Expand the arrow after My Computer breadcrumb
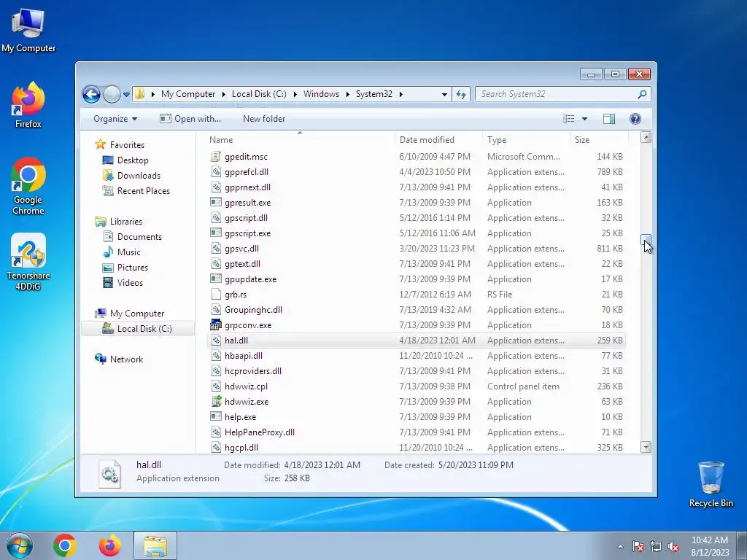The width and height of the screenshot is (747, 560). click(x=223, y=94)
